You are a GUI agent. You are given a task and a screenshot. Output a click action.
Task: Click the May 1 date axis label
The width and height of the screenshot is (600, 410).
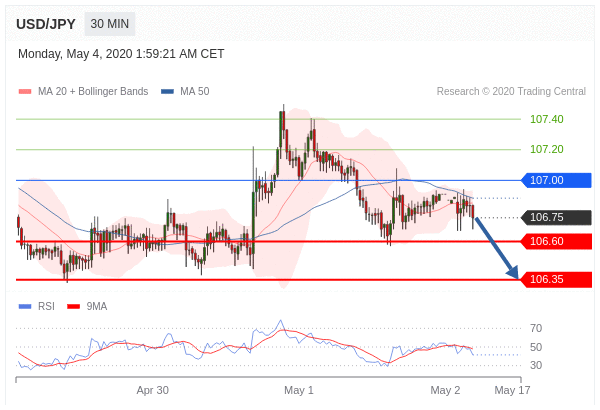pos(299,390)
